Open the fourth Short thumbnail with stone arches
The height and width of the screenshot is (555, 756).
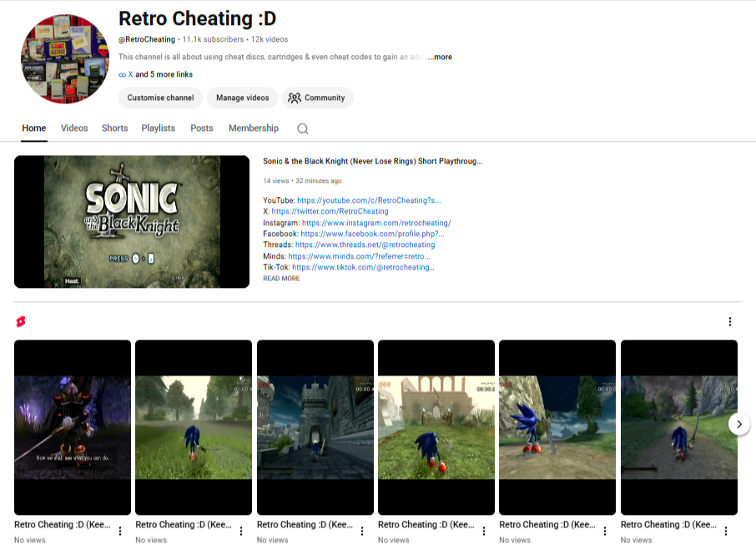(x=436, y=427)
